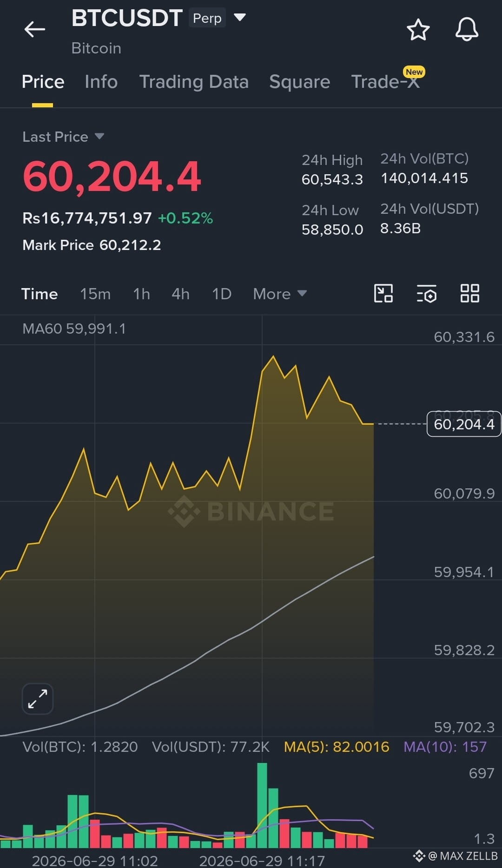Tap the Vol(USDT): 77.2K label
This screenshot has height=868, width=502.
coord(211,747)
